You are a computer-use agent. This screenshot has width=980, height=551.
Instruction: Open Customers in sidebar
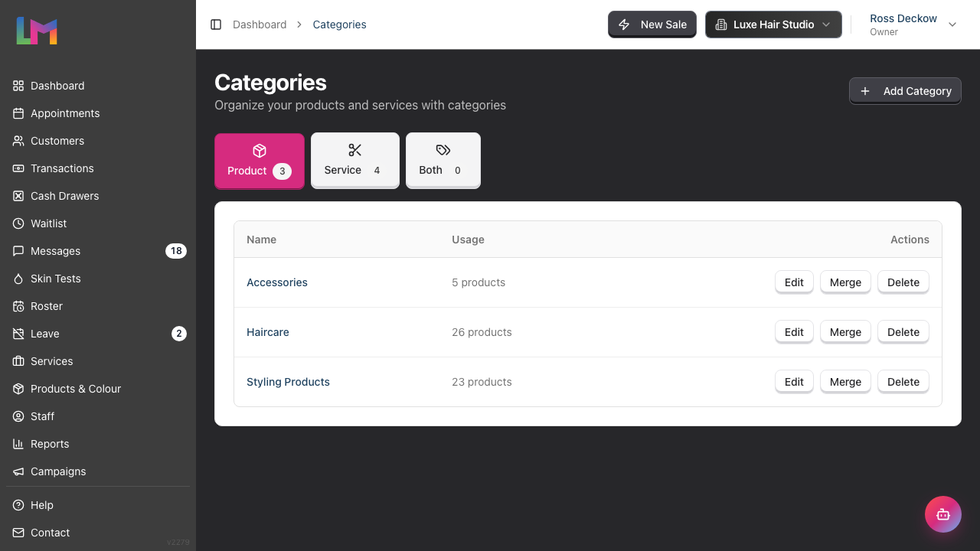(x=98, y=141)
